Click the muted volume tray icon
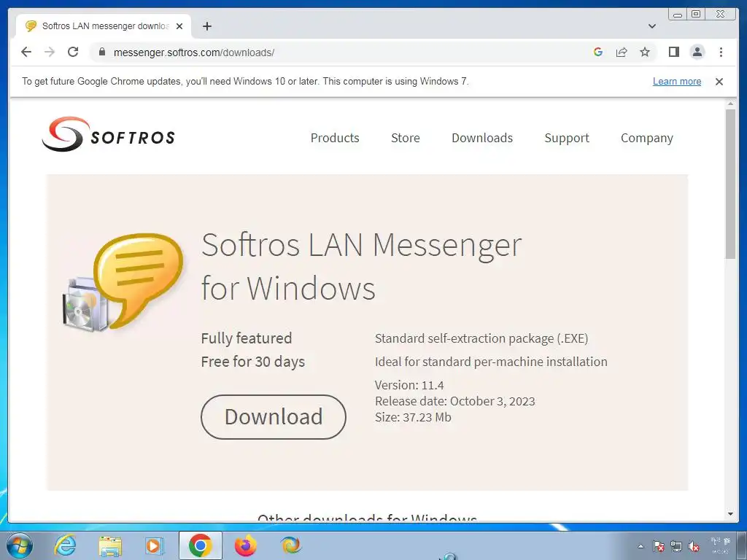 [x=694, y=546]
